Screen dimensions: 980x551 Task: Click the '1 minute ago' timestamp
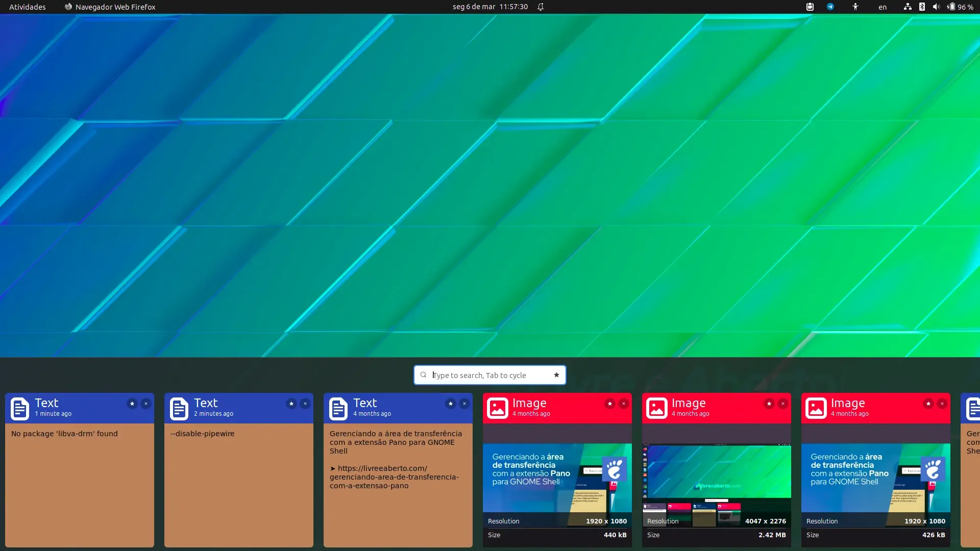click(53, 414)
